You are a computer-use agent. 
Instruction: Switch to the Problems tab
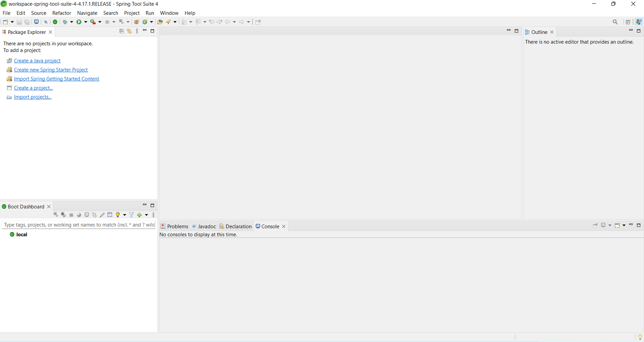[x=177, y=226]
